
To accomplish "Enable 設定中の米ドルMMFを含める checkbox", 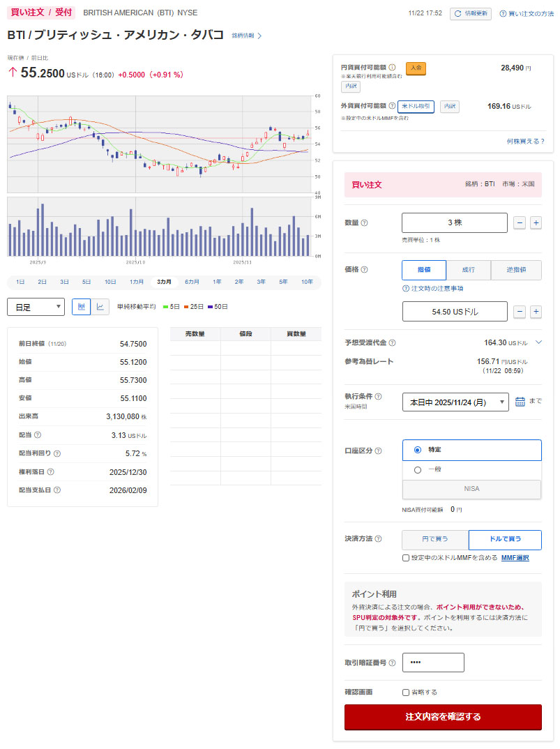I will point(406,558).
